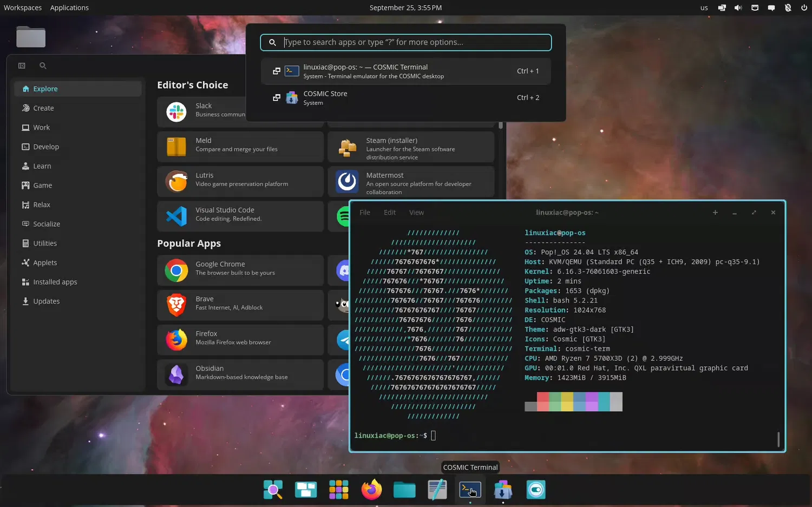Open Workspaces from the top panel
The height and width of the screenshot is (507, 812).
pos(23,8)
